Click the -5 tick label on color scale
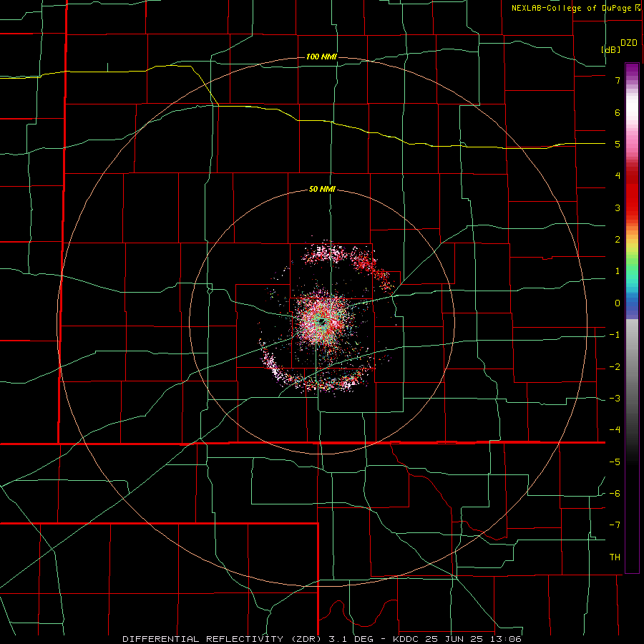This screenshot has width=644, height=644. pyautogui.click(x=615, y=462)
